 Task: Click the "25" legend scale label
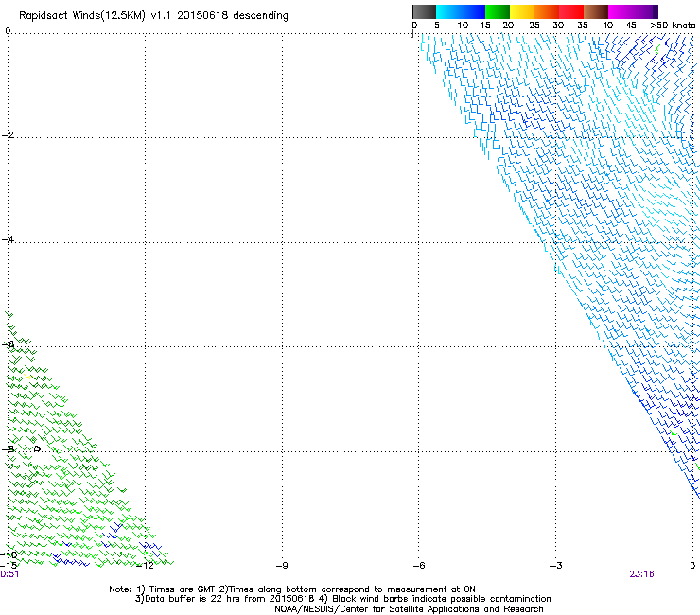(534, 26)
